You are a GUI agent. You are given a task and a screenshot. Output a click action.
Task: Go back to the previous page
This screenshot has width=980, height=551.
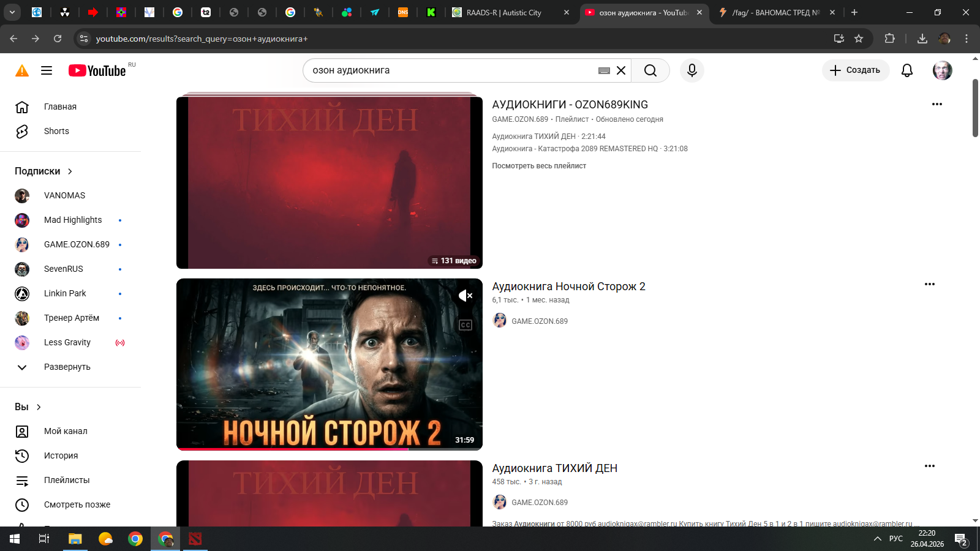pyautogui.click(x=13, y=39)
